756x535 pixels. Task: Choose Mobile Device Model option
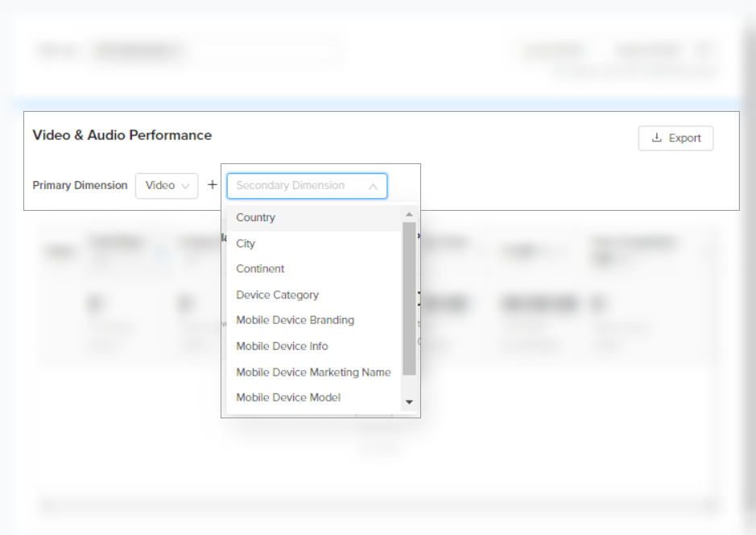point(288,397)
